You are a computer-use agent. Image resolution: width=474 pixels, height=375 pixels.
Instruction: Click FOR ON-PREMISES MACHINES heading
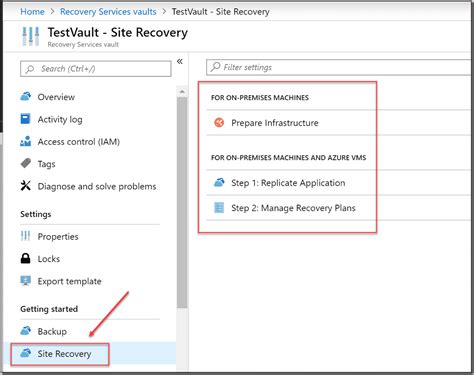260,98
